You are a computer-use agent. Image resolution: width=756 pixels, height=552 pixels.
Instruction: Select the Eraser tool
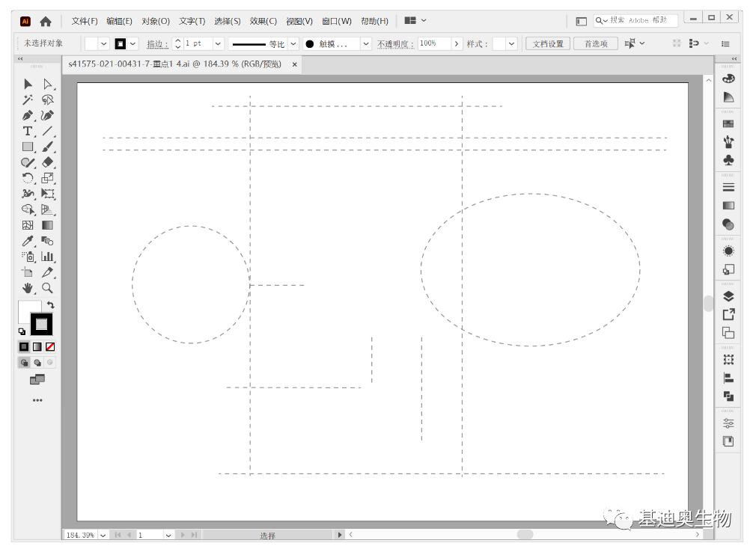pyautogui.click(x=47, y=162)
